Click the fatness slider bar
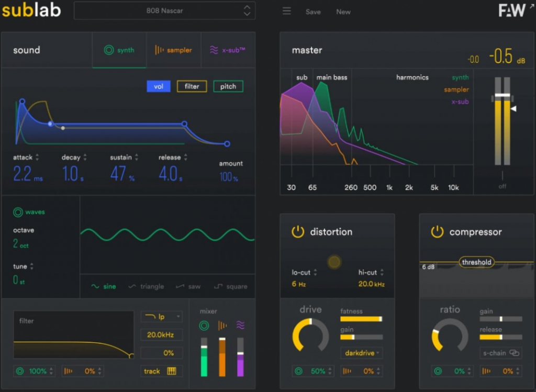Image resolution: width=536 pixels, height=392 pixels. [x=361, y=319]
